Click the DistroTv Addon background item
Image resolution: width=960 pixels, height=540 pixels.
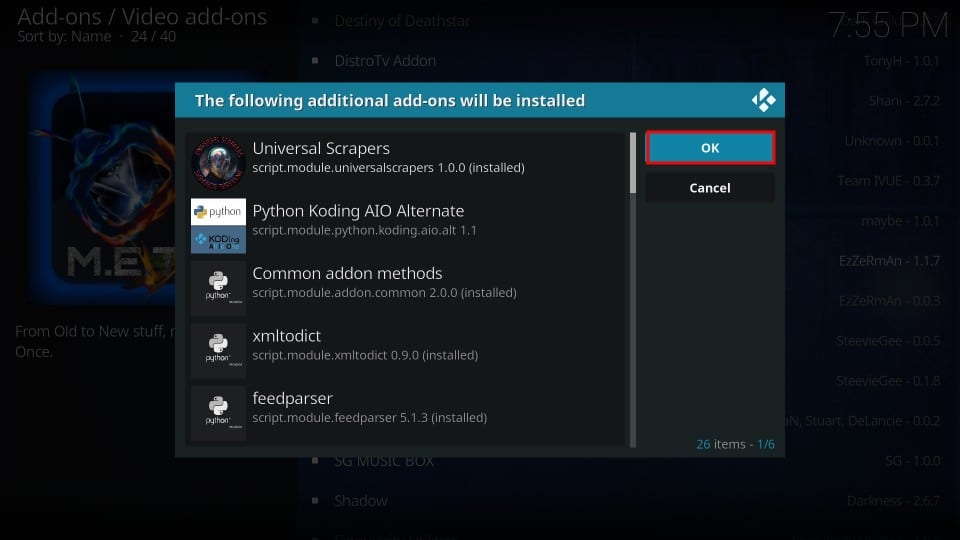(x=385, y=61)
